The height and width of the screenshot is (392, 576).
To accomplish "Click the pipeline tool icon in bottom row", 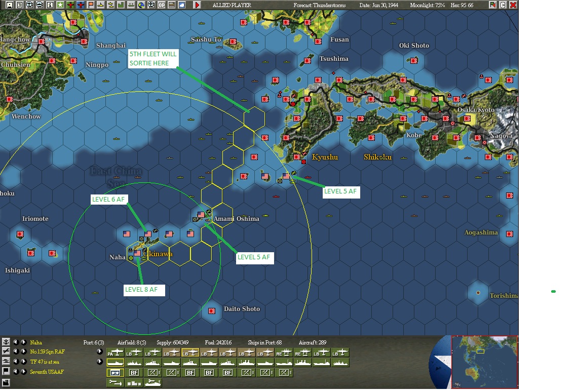I will coord(116,383).
